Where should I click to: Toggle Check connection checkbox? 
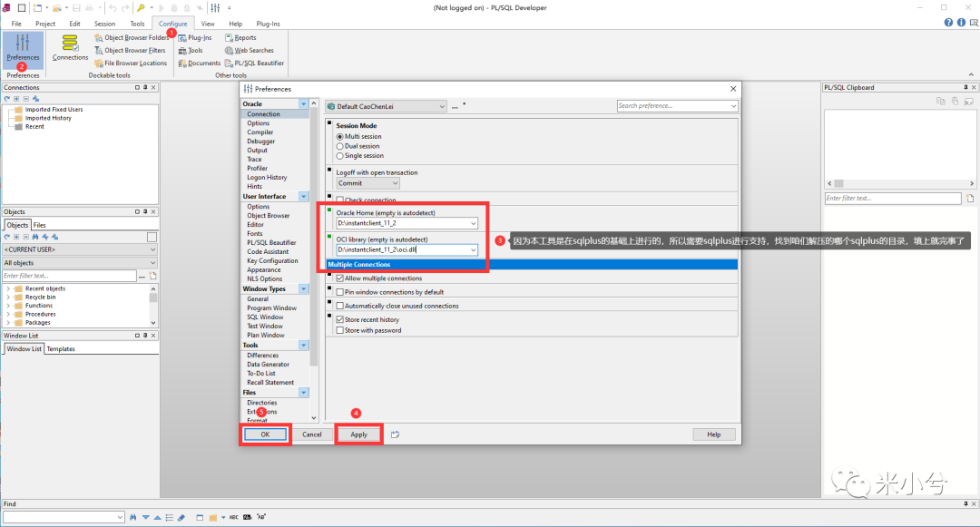[x=340, y=200]
